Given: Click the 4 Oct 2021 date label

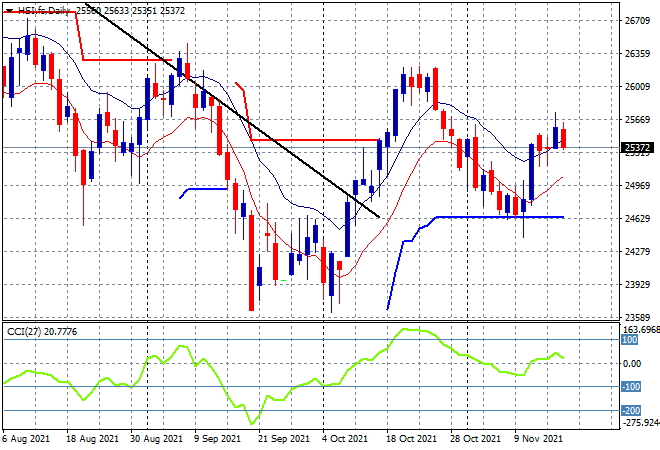Looking at the screenshot, I should coord(345,439).
